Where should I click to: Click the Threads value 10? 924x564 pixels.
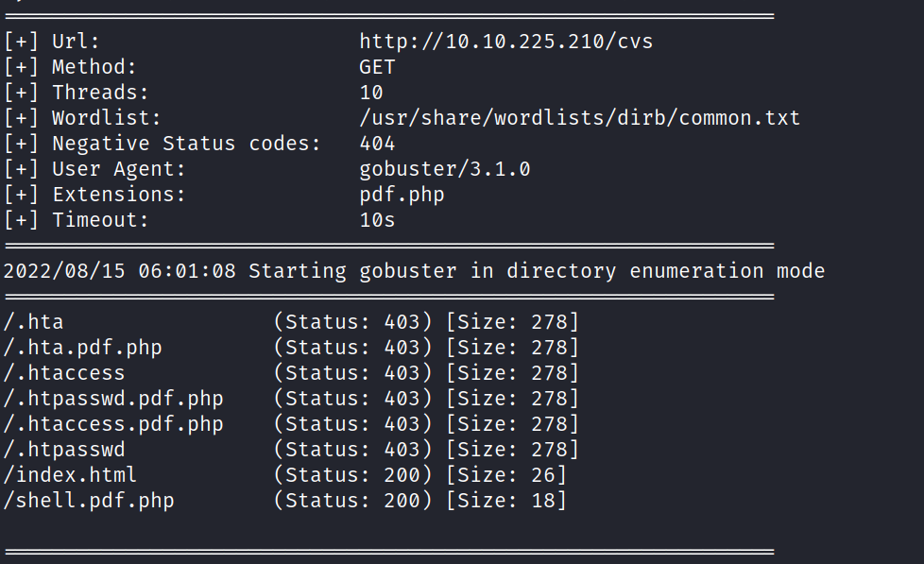(371, 93)
